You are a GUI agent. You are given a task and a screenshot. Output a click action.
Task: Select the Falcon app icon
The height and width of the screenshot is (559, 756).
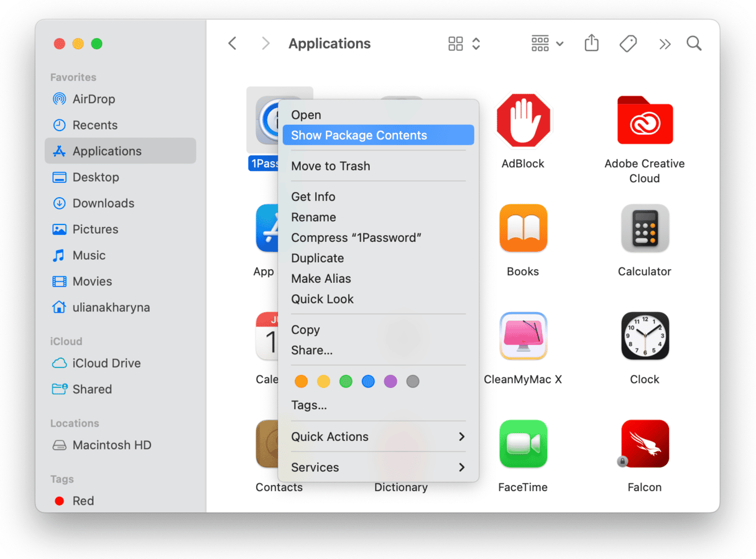645,444
